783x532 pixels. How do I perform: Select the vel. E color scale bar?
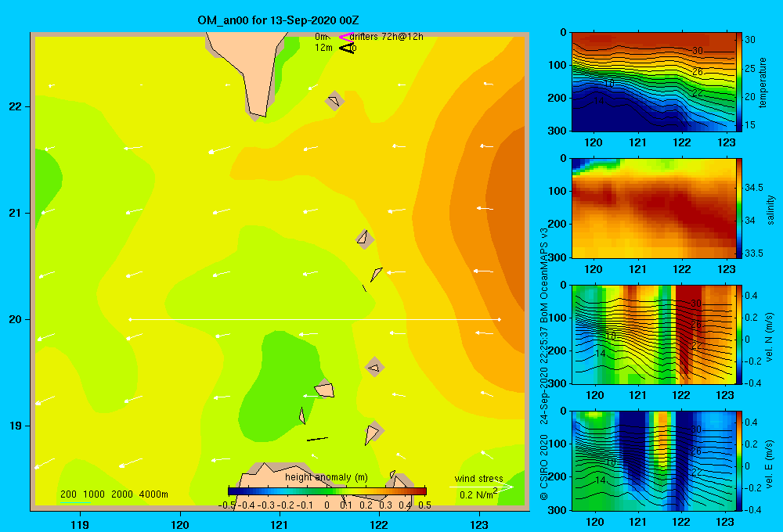(x=739, y=461)
